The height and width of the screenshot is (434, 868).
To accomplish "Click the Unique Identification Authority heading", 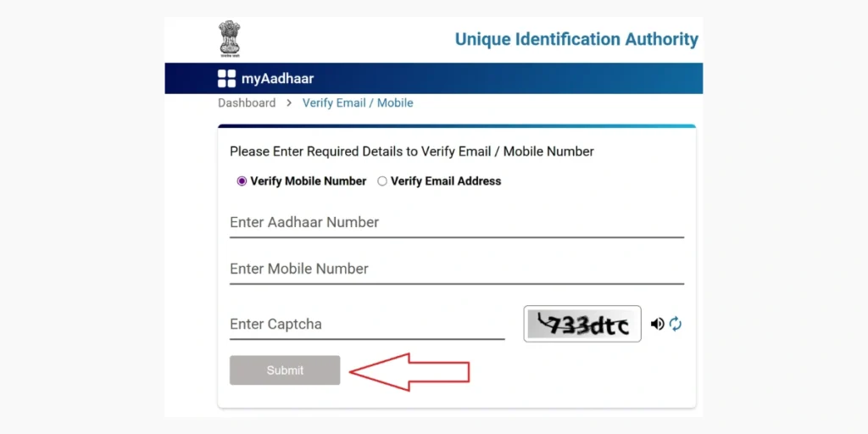I will click(576, 39).
